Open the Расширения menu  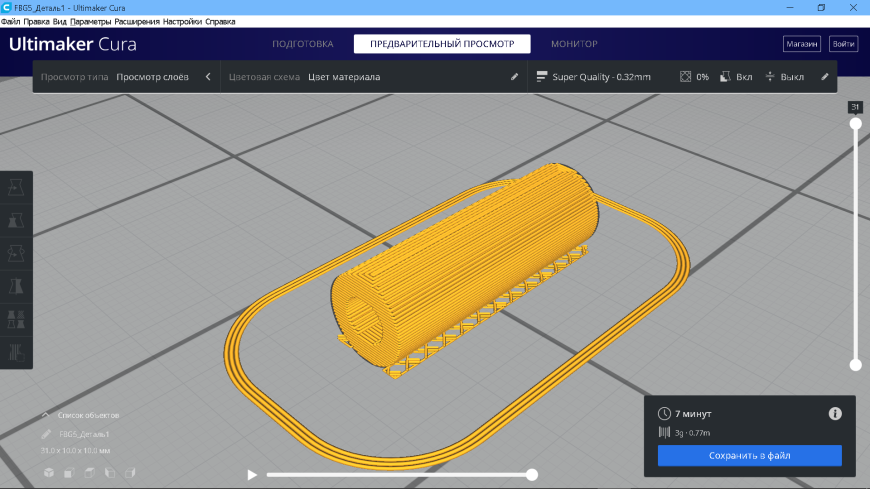[x=137, y=22]
